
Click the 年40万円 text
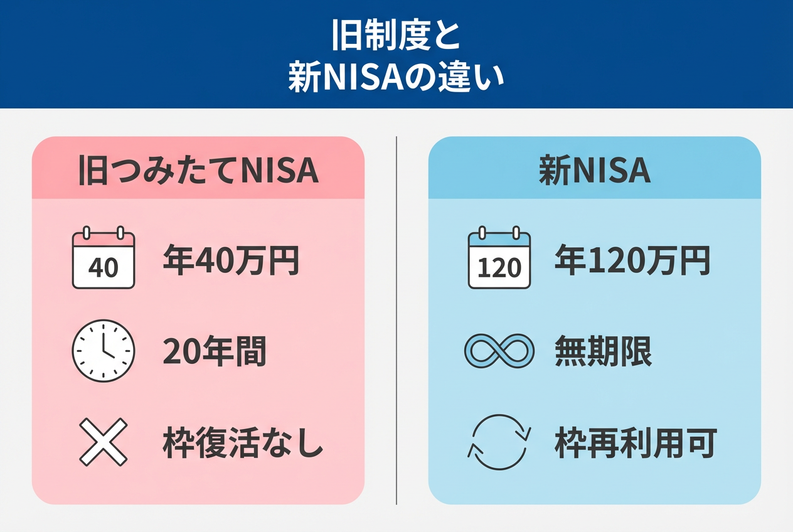coord(231,260)
